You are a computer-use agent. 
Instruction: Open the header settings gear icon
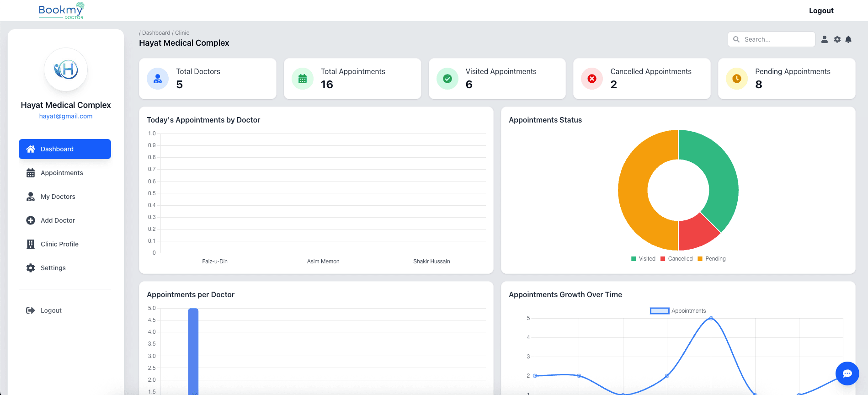click(837, 39)
